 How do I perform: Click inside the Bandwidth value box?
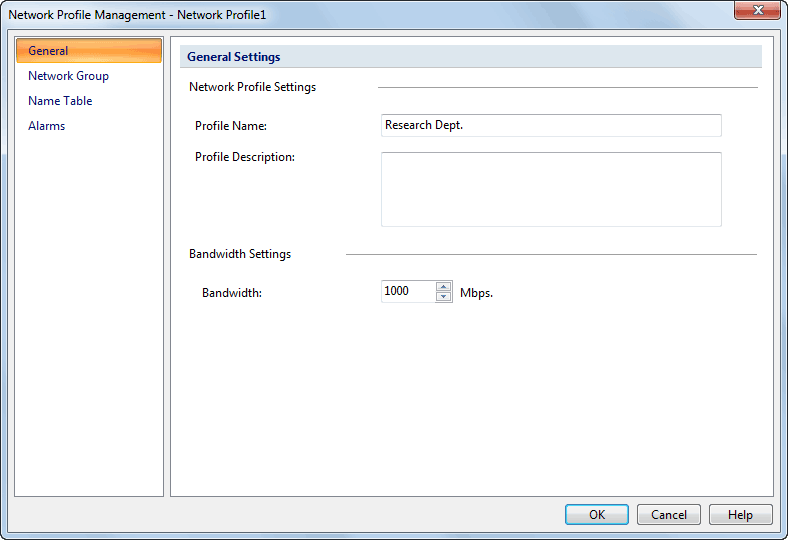(x=408, y=291)
